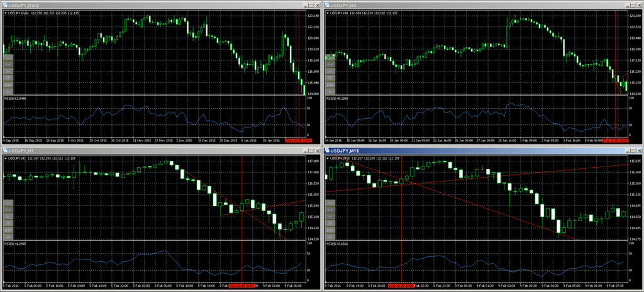Open pair selector in USDJPY H4 chart
The height and width of the screenshot is (292, 644).
pos(330,85)
